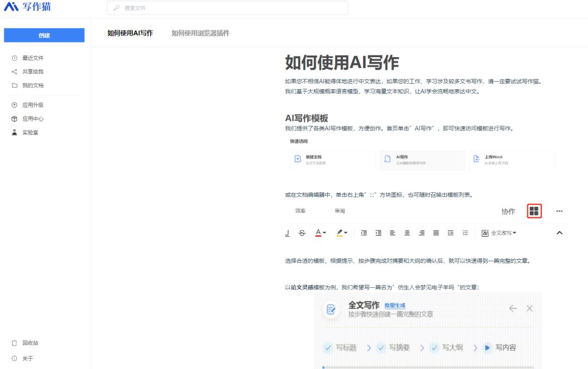Open the three-dot more menu

(x=560, y=211)
